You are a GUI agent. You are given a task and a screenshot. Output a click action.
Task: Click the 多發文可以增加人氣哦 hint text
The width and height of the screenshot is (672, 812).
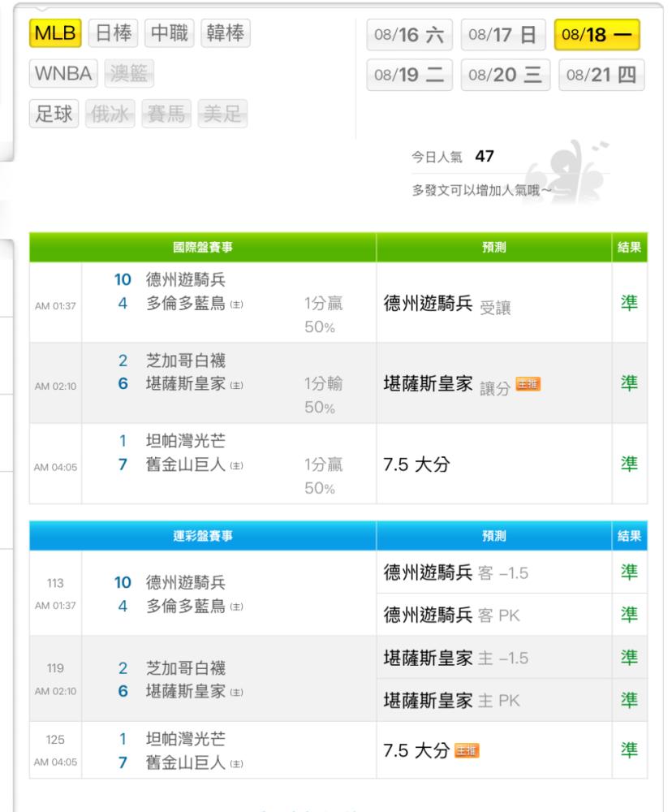coord(481,191)
